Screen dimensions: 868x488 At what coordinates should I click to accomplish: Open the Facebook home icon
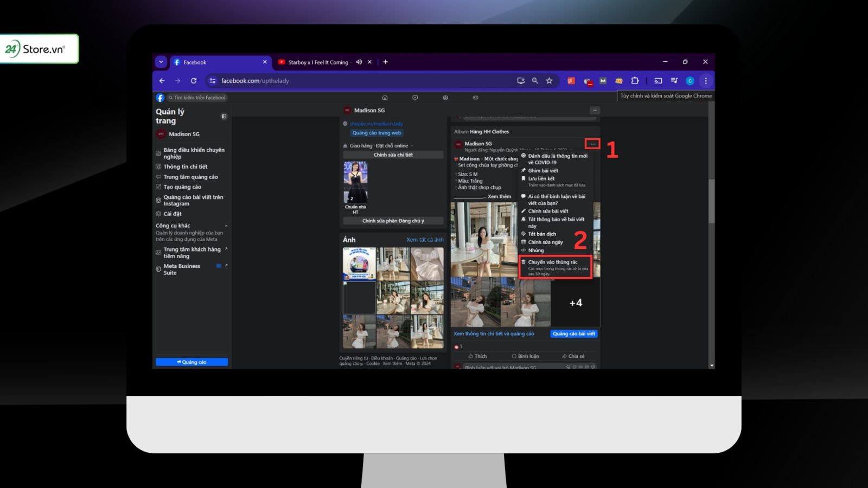[x=385, y=98]
